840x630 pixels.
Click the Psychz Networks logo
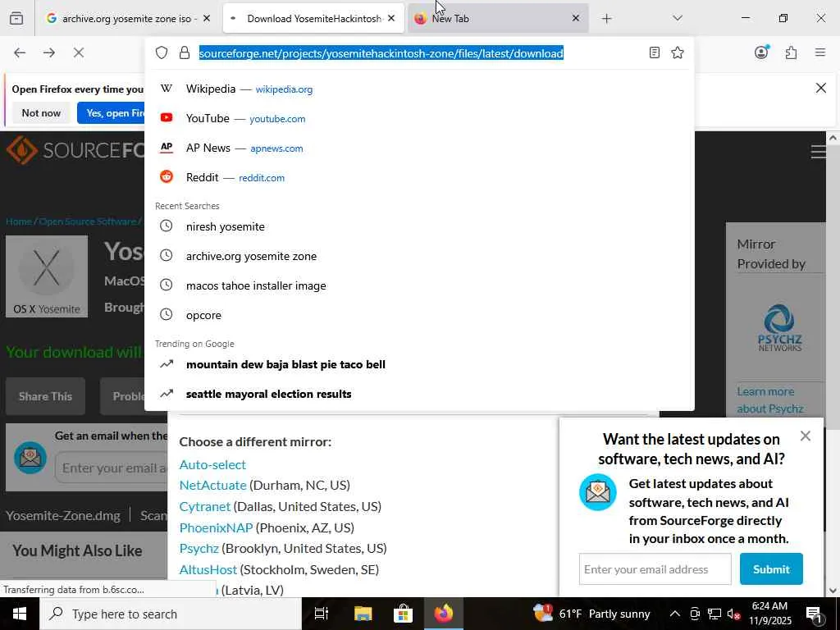click(x=779, y=328)
